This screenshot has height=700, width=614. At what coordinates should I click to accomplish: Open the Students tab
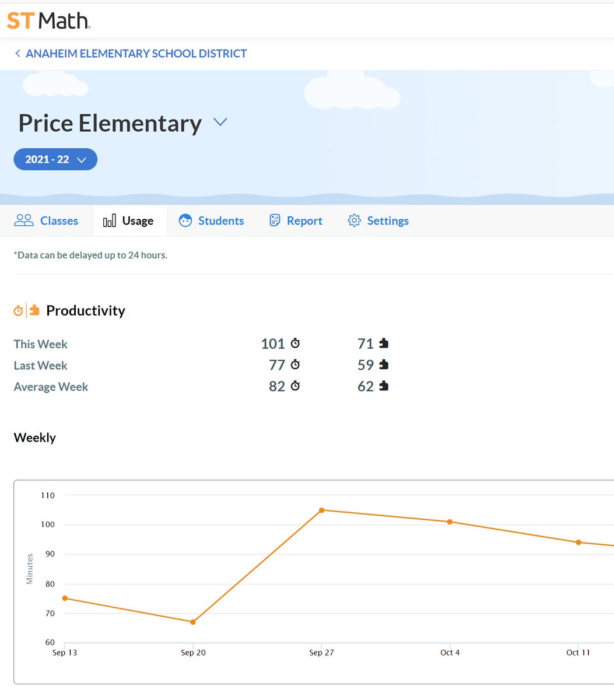tap(211, 220)
